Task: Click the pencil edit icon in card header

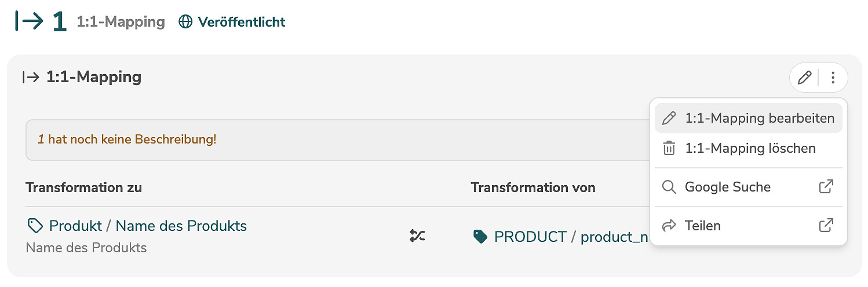Action: pyautogui.click(x=804, y=78)
